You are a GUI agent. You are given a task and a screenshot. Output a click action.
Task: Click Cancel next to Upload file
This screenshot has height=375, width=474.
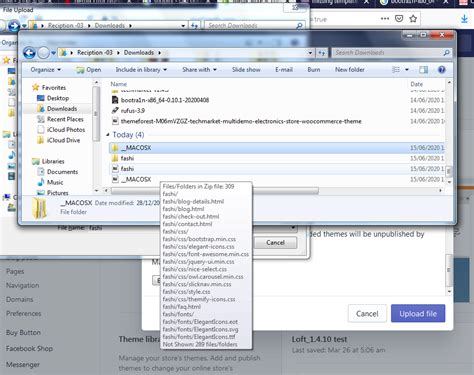coord(367,314)
